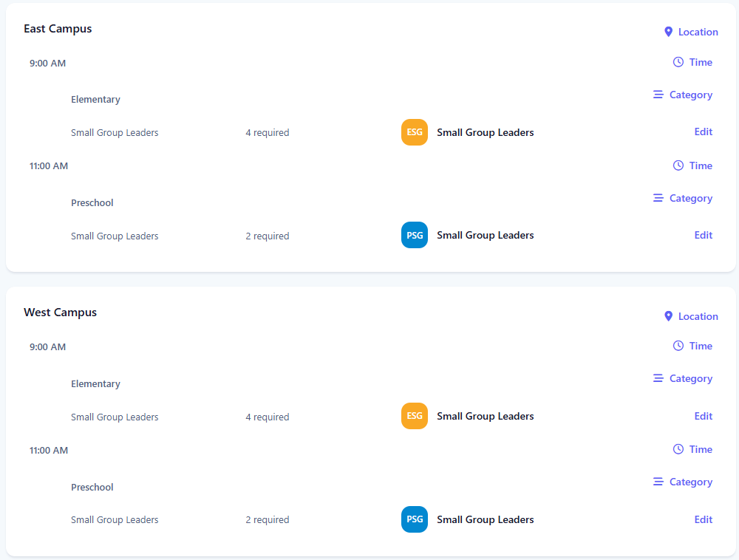
Task: Click the Category list icon for East Campus Preschool
Action: [x=658, y=198]
